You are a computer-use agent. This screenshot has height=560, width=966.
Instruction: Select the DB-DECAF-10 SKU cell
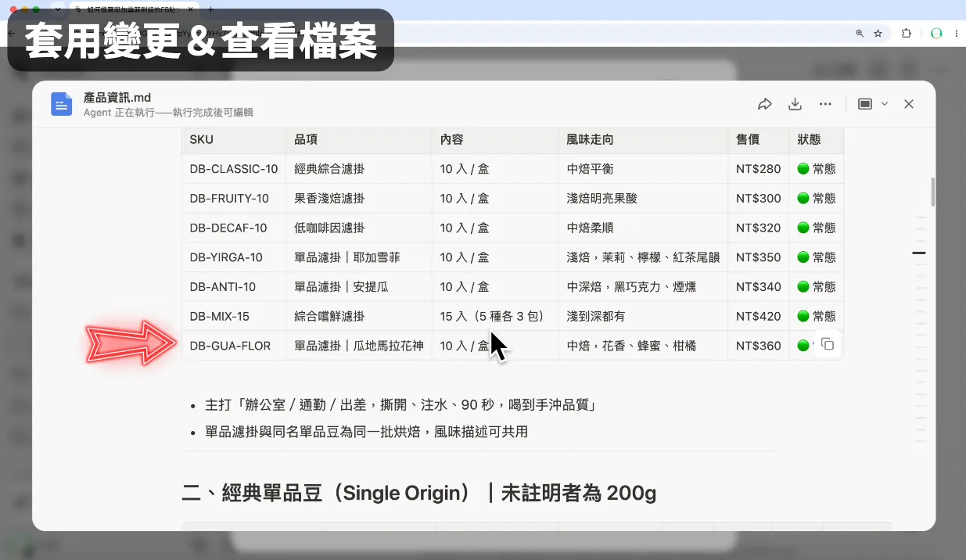pyautogui.click(x=234, y=228)
